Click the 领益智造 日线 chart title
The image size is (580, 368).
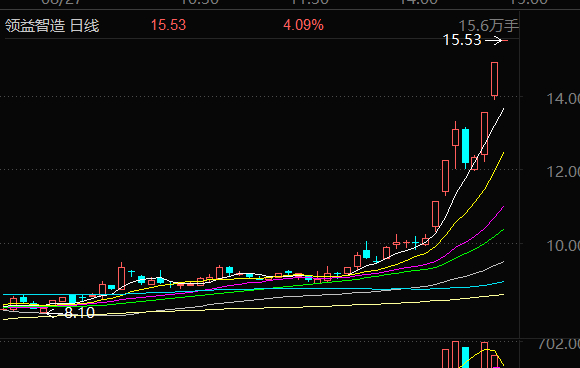pyautogui.click(x=52, y=26)
